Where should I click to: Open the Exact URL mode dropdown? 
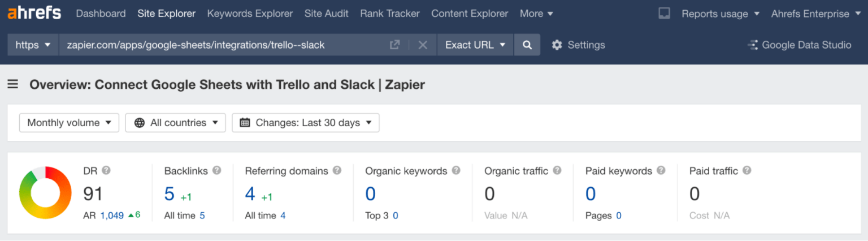pos(475,45)
